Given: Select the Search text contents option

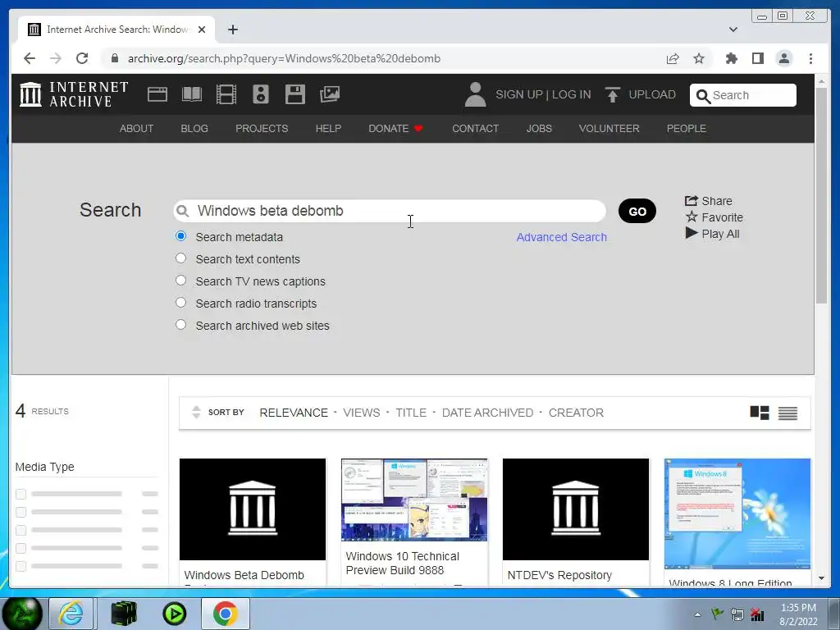Looking at the screenshot, I should [x=181, y=258].
